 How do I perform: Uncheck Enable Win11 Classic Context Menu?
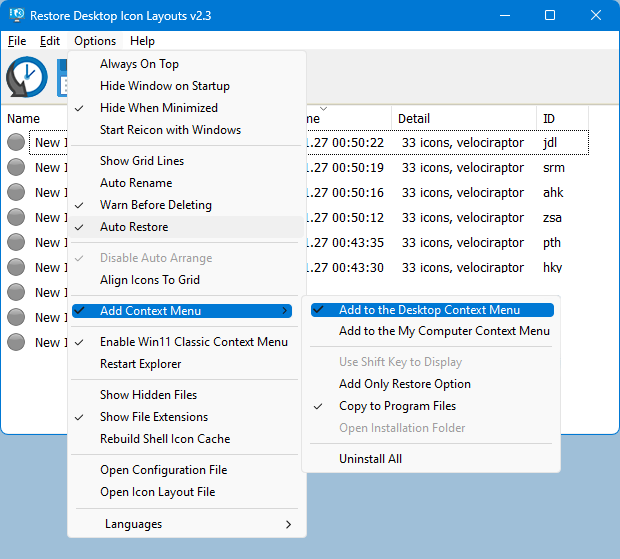pos(186,342)
